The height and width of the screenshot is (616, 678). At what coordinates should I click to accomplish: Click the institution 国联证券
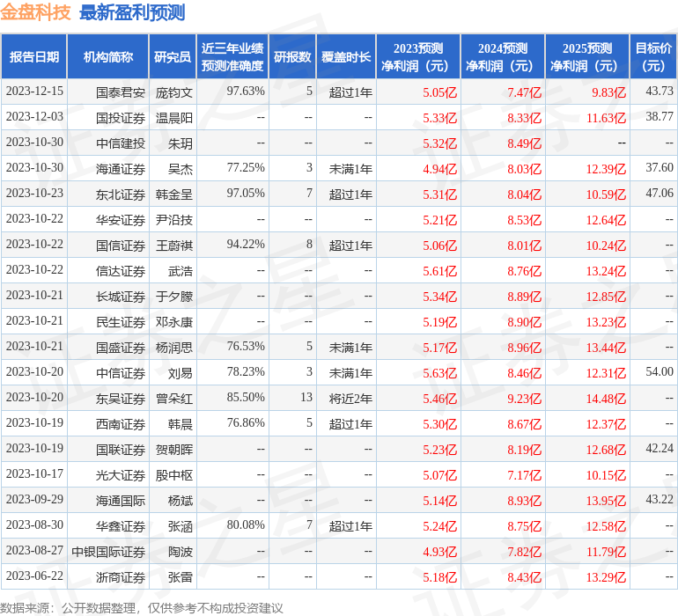(121, 450)
